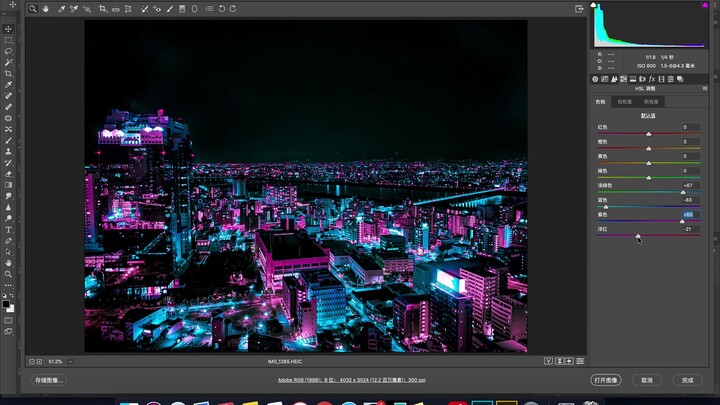Toggle full screen mode icon
720x405 pixels.
coord(579,9)
